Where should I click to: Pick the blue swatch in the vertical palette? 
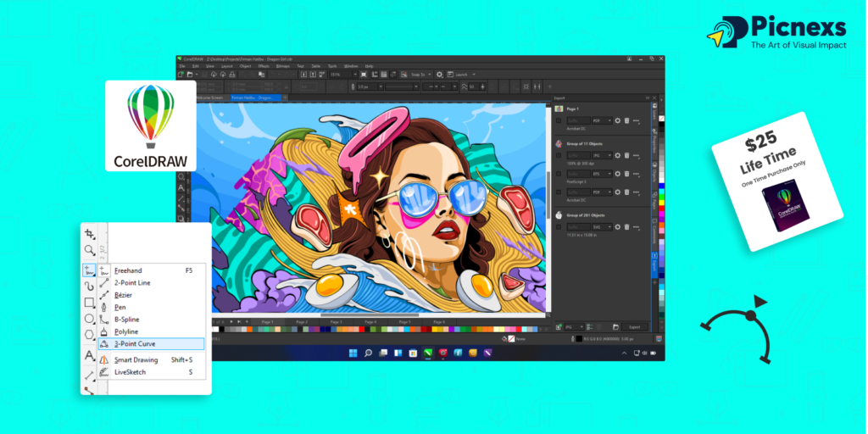pos(661,186)
